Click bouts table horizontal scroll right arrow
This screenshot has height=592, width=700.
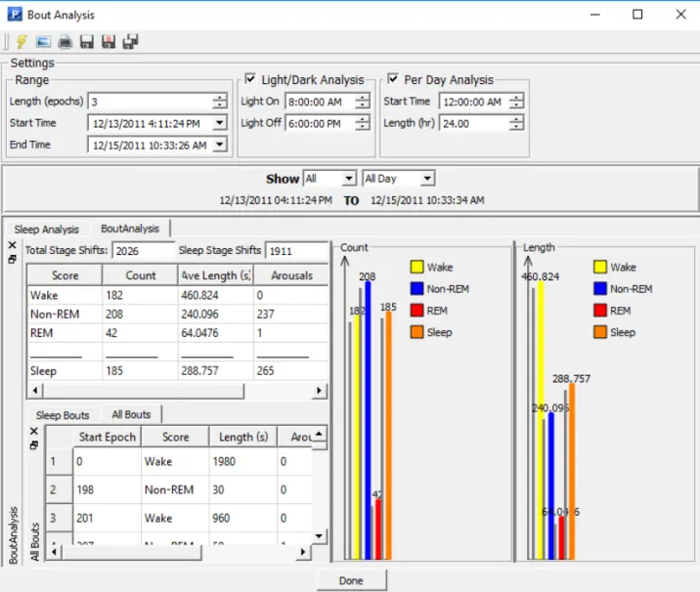point(303,552)
